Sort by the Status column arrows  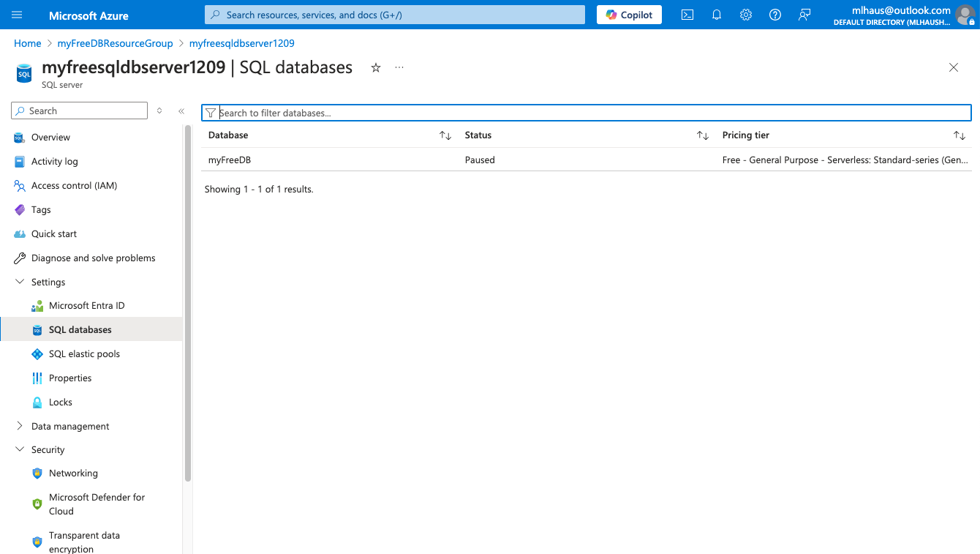(x=702, y=135)
